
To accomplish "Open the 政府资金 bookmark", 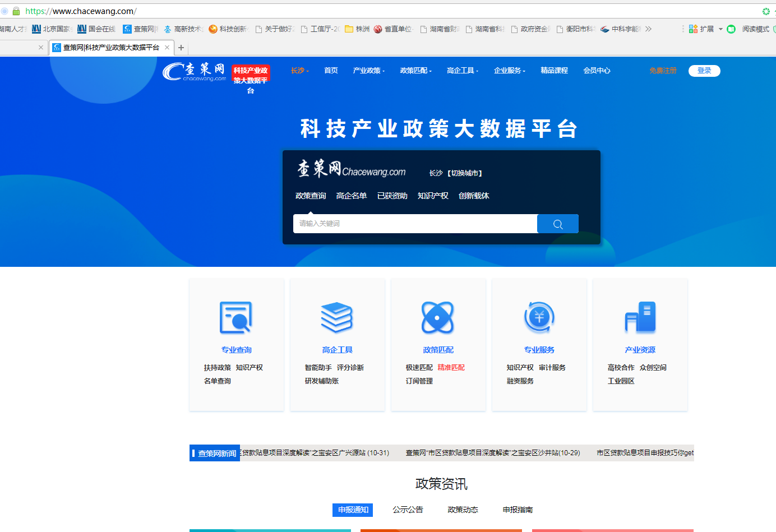I will tap(530, 29).
